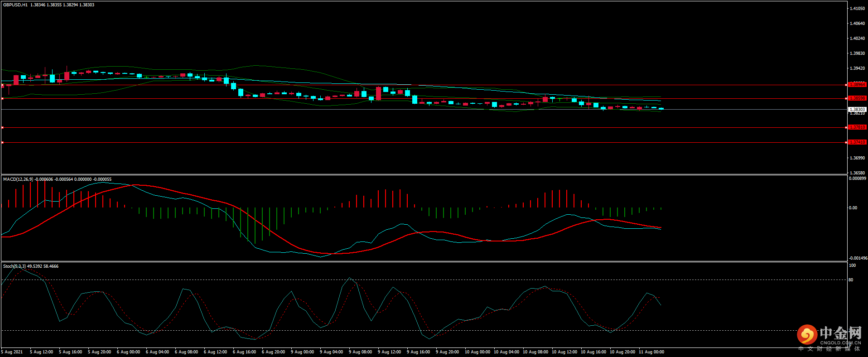This screenshot has height=357, width=868.
Task: Click the 1.36990 price scale label
Action: [x=857, y=158]
